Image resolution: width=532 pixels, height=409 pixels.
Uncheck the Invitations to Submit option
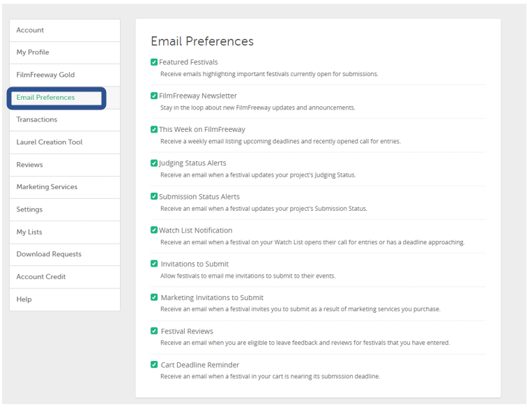pyautogui.click(x=154, y=264)
